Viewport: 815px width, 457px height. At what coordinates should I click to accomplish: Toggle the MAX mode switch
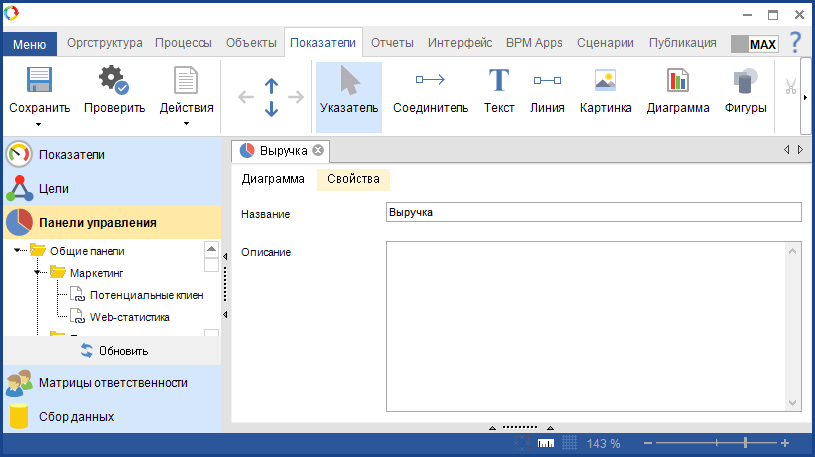click(754, 44)
